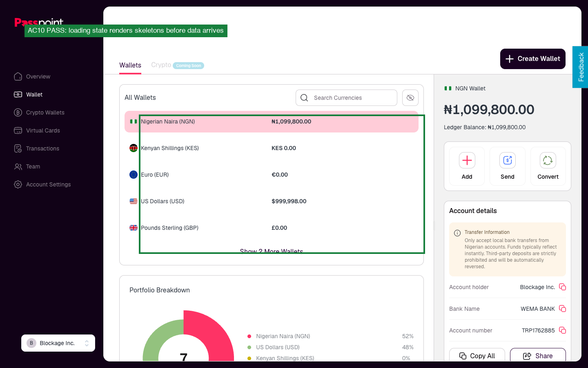Copy the Account number value

pos(562,330)
